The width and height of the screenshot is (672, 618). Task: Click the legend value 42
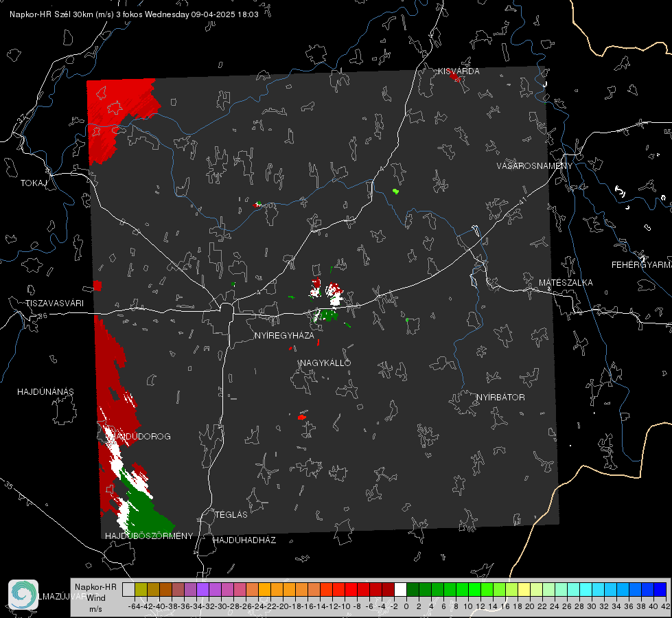[x=665, y=607]
